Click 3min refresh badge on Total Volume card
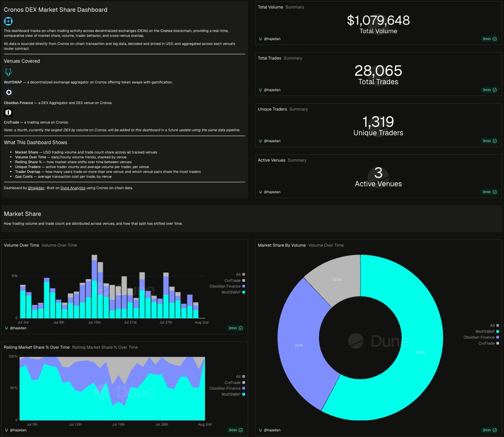504x437 pixels. [x=489, y=39]
